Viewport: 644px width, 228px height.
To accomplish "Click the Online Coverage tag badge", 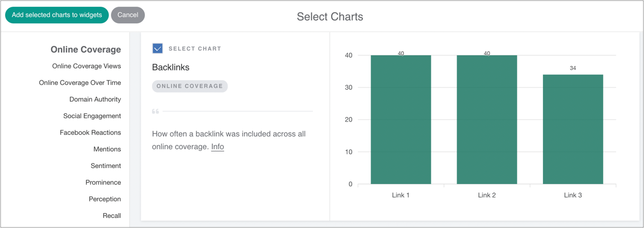I will point(190,86).
